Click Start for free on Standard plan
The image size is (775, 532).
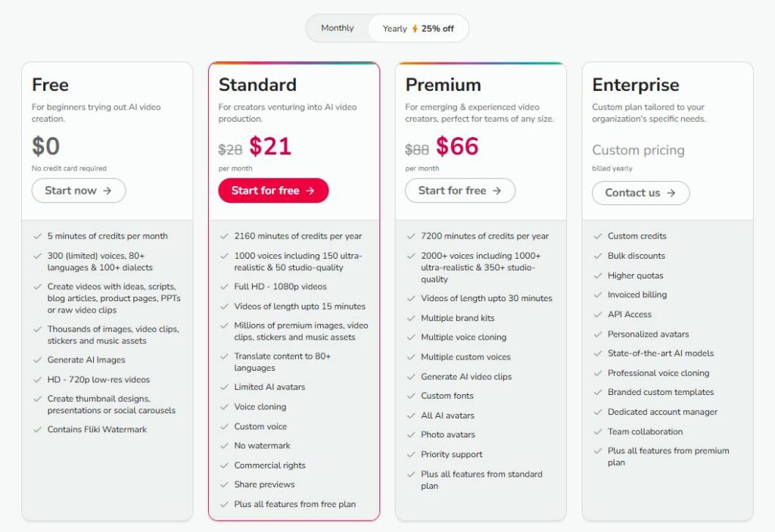(273, 191)
